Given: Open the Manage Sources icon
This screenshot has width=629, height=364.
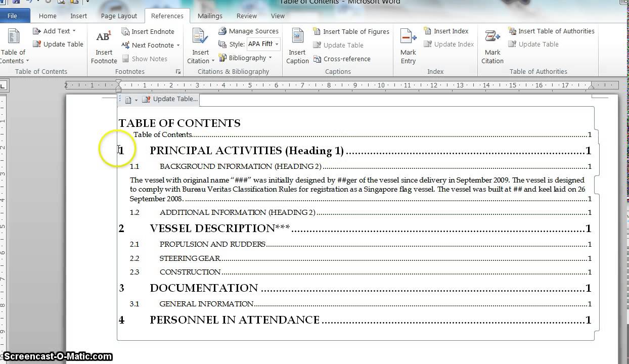Looking at the screenshot, I should pos(222,31).
